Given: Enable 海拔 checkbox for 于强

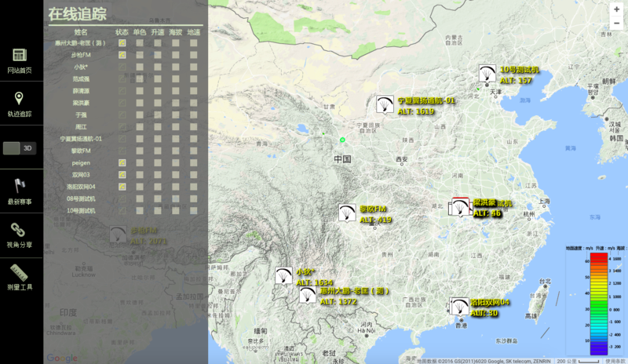Looking at the screenshot, I should point(175,115).
